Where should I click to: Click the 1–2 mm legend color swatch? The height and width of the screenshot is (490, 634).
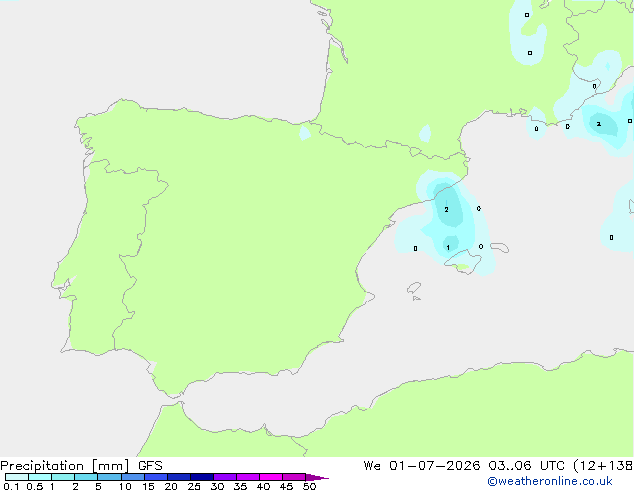63,477
